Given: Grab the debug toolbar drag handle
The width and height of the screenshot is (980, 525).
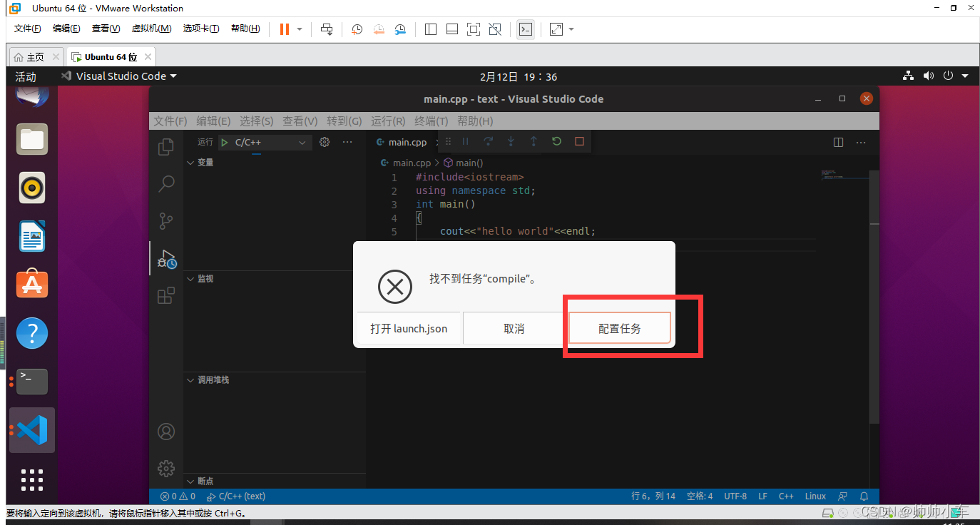Looking at the screenshot, I should 449,141.
